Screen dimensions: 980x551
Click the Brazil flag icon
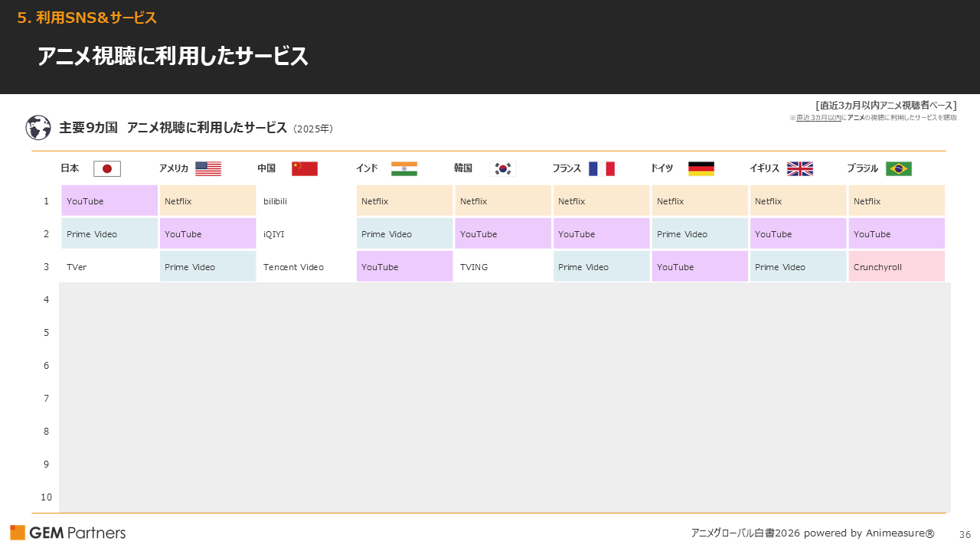point(898,168)
